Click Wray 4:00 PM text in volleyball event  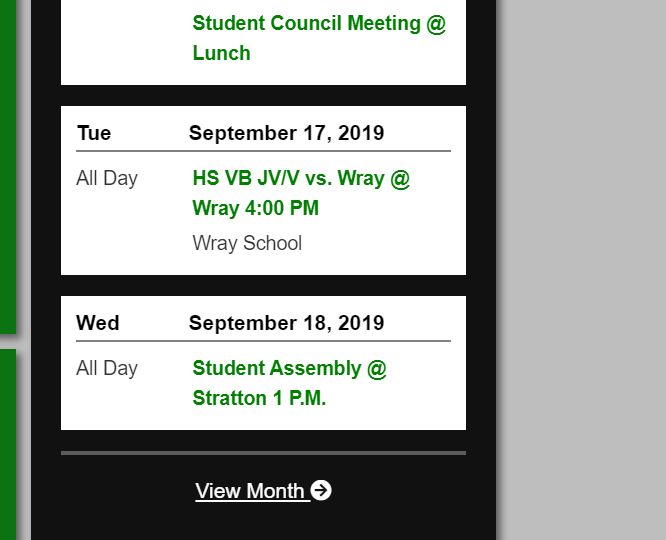(255, 208)
